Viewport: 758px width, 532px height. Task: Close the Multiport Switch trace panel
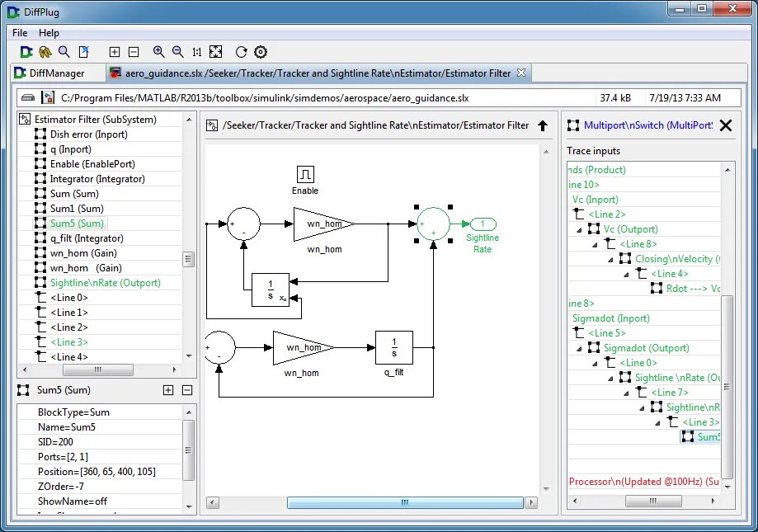(x=726, y=125)
